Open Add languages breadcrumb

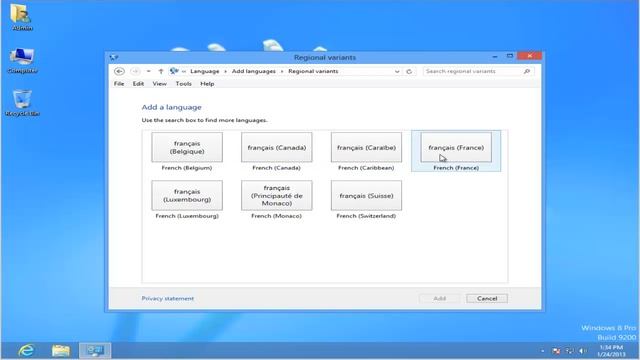pos(253,71)
